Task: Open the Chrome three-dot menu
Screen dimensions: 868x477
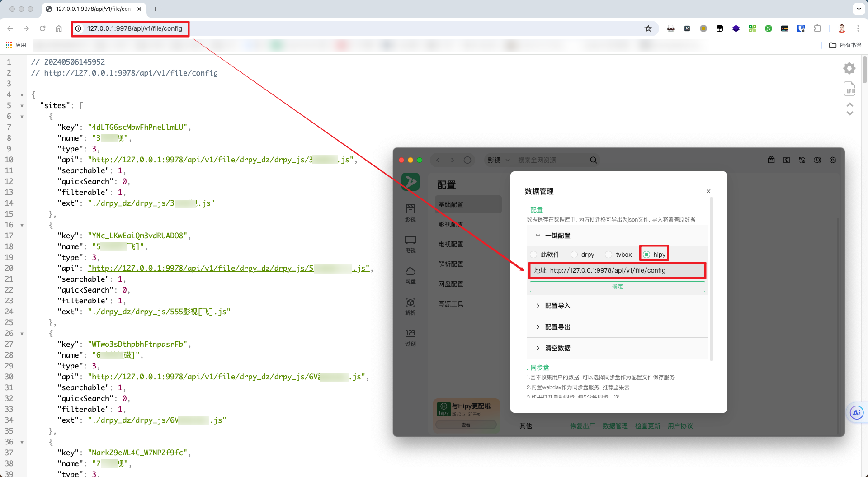Action: (x=858, y=28)
